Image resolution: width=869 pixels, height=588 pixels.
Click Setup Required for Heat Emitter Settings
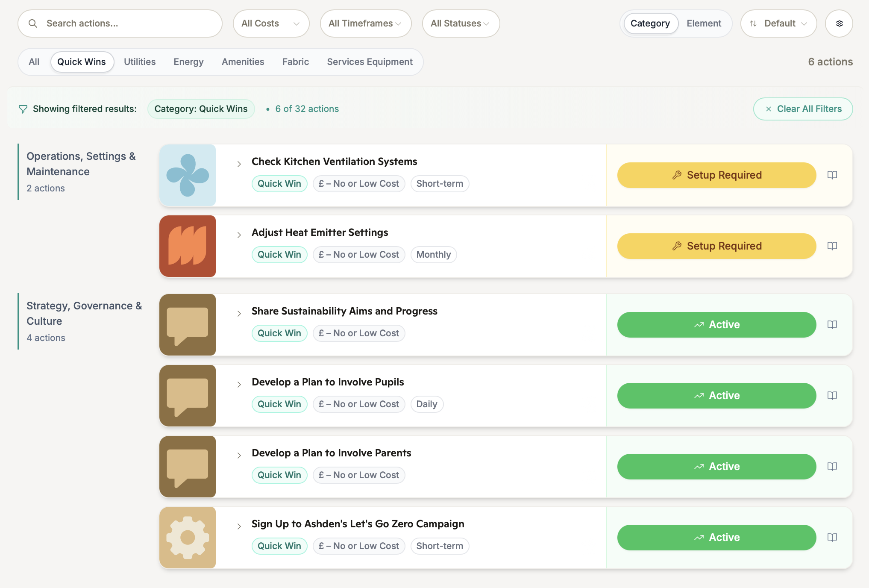(x=716, y=246)
